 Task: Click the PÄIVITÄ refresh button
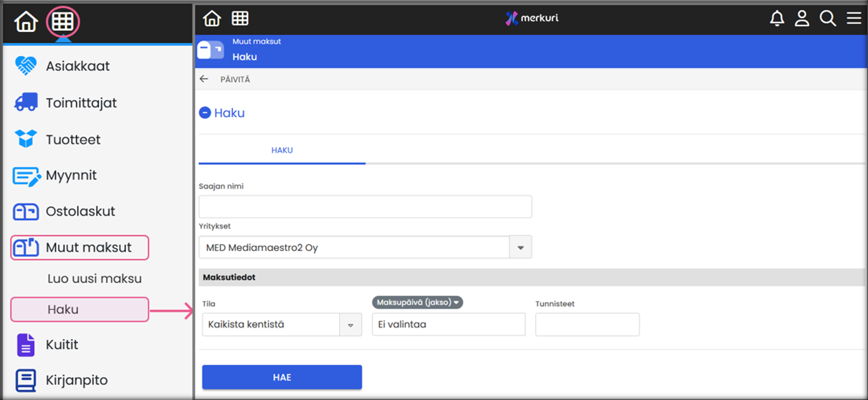coord(235,80)
